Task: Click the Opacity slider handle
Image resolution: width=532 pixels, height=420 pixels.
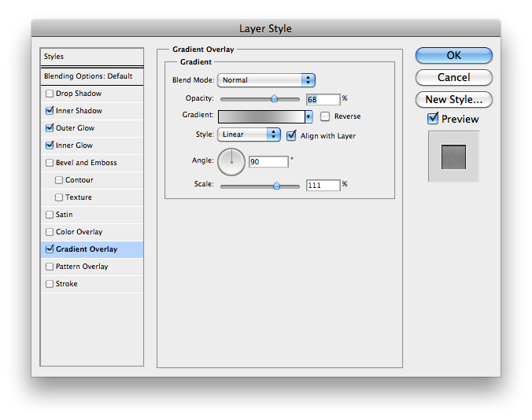Action: 274,99
